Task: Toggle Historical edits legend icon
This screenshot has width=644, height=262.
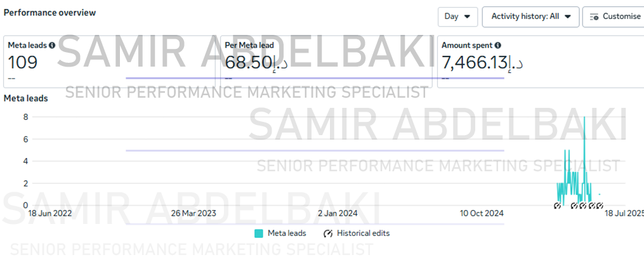Action: pyautogui.click(x=328, y=233)
